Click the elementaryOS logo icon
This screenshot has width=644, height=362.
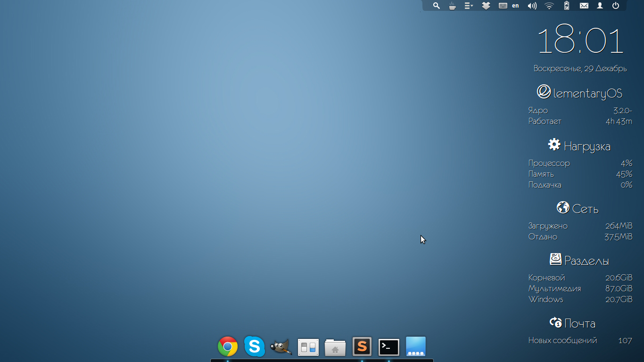[x=544, y=91]
